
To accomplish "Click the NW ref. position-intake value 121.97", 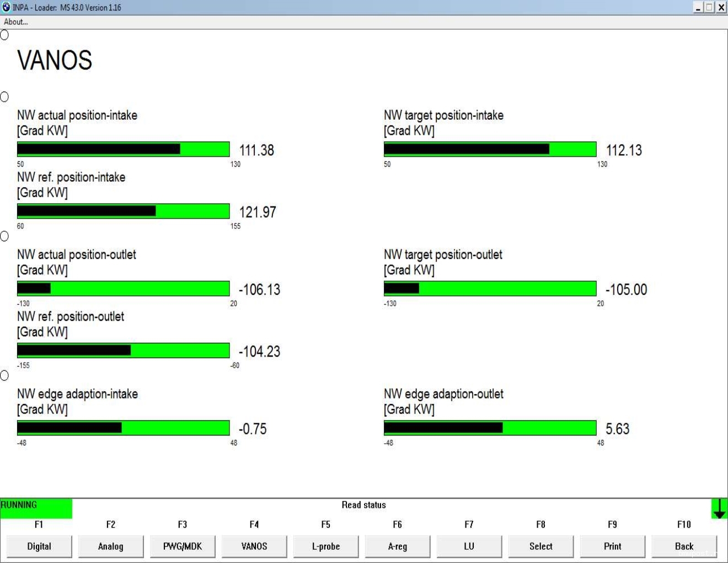I will (x=258, y=212).
